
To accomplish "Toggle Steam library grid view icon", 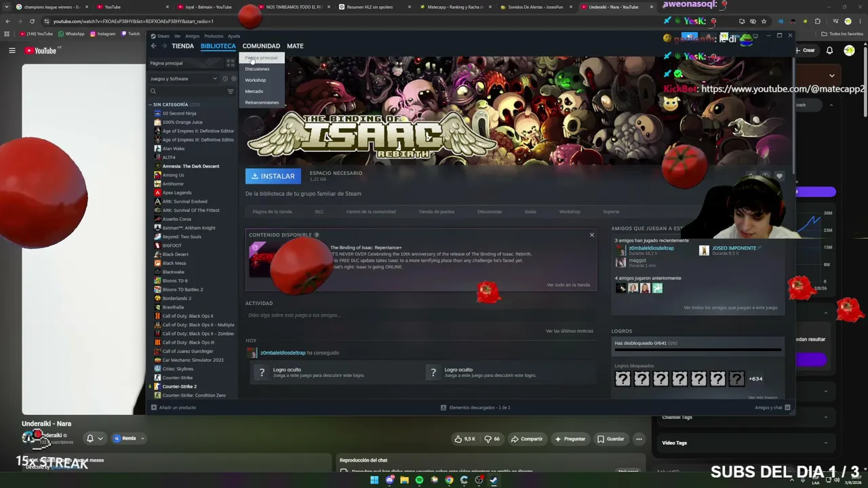I will pyautogui.click(x=231, y=63).
